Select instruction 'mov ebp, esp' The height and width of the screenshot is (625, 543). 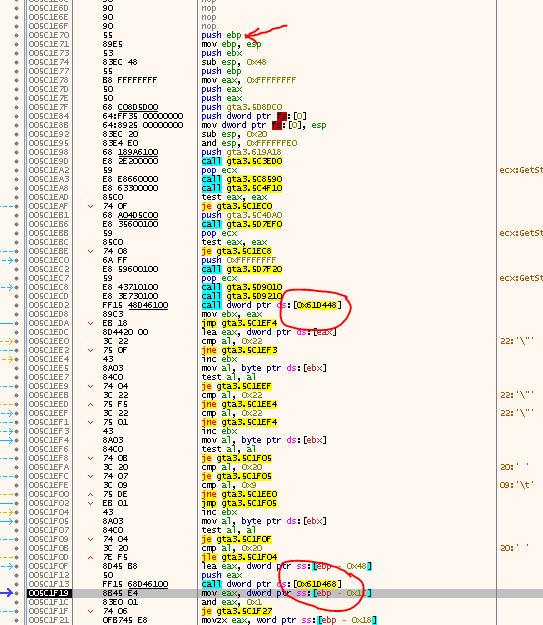point(231,44)
